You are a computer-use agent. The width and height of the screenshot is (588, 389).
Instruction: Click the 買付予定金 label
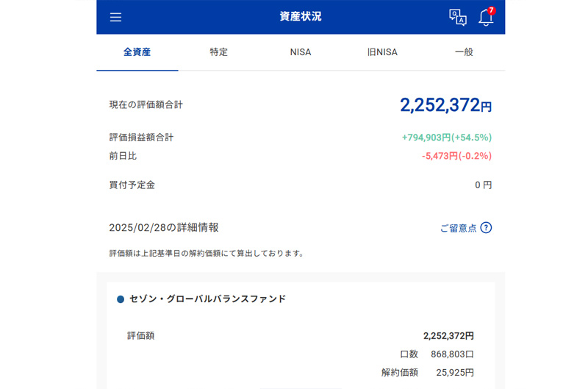point(132,185)
